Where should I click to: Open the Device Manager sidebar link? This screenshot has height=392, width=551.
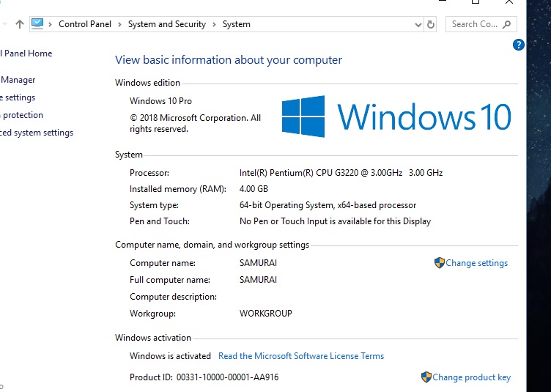tap(18, 80)
